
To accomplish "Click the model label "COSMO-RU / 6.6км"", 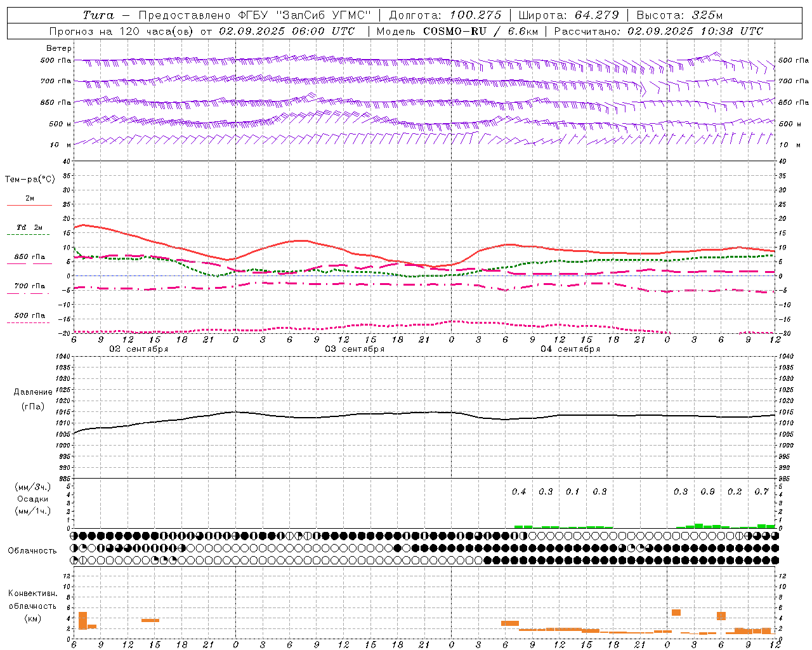I will 480,31.
